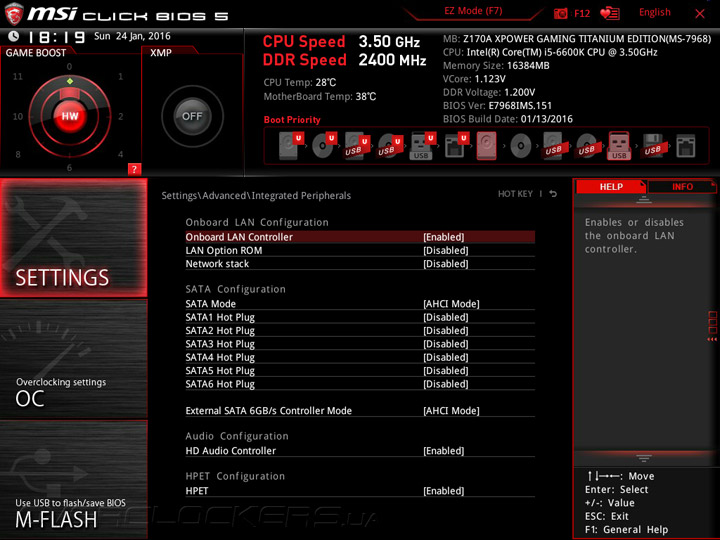Open External SATA 6GB/s Controller Mode options
The image size is (720, 540).
click(451, 411)
